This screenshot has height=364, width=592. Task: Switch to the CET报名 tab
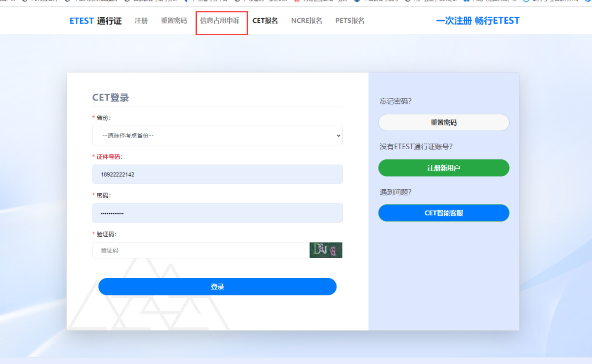265,21
